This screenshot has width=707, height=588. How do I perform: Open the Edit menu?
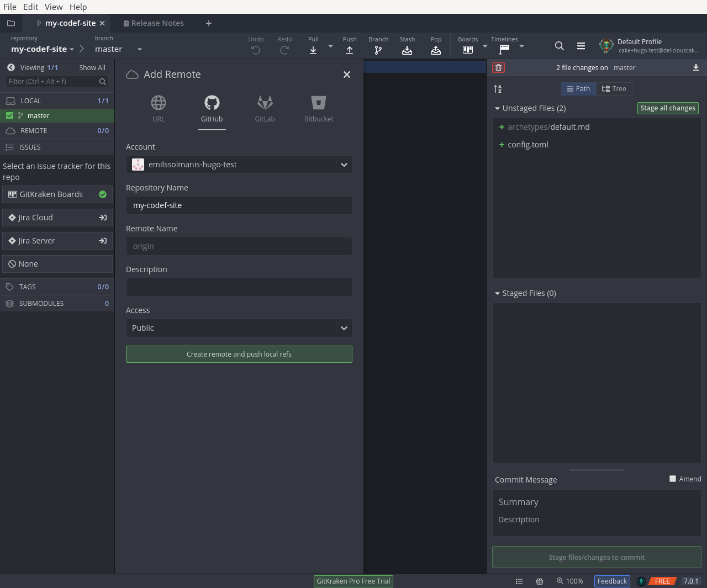[30, 7]
